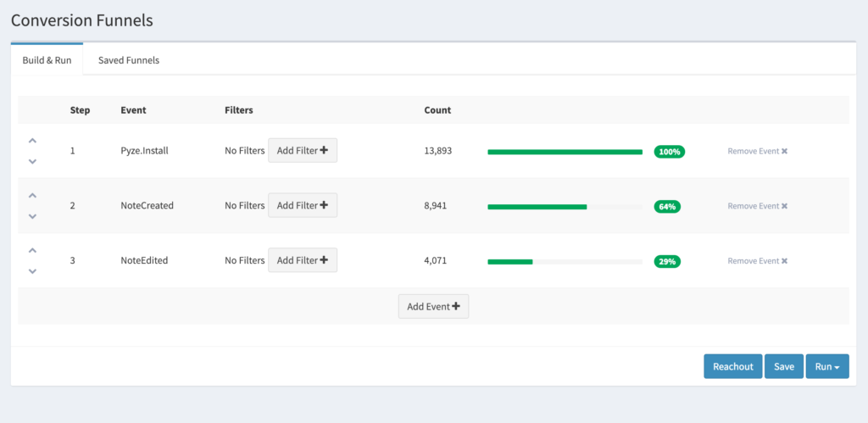Click the 100% progress bar
Screen dimensions: 868x423
565,152
